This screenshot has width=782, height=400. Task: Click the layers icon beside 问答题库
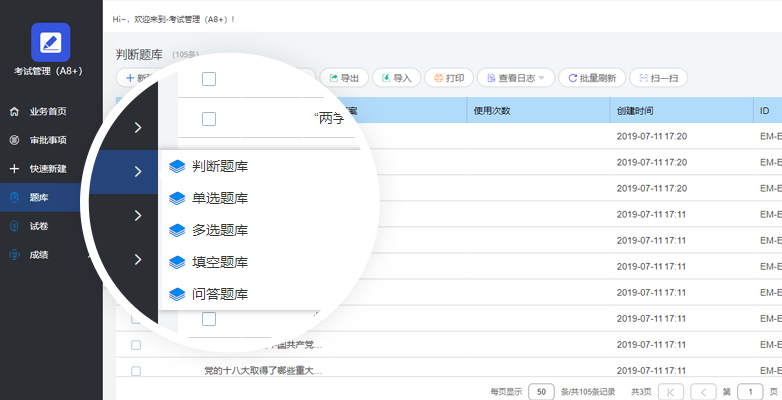pos(177,294)
